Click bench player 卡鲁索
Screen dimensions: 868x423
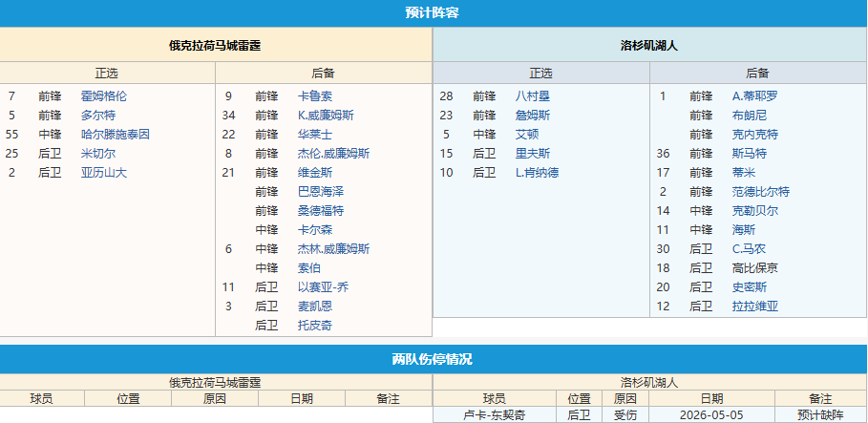click(315, 96)
